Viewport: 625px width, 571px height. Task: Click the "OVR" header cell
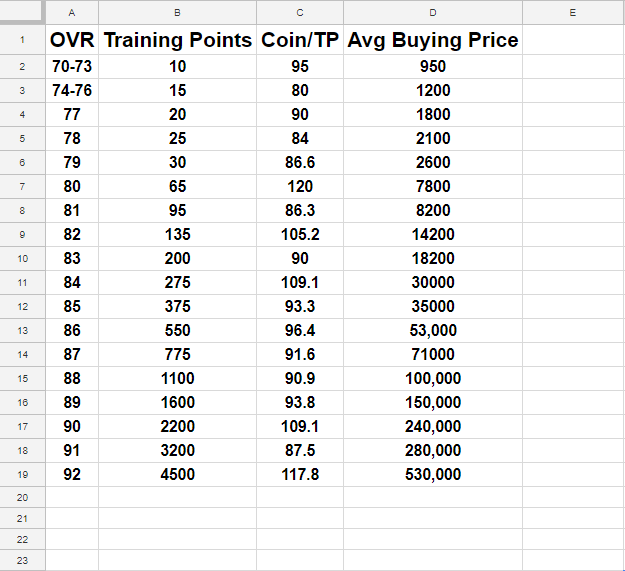[x=72, y=41]
